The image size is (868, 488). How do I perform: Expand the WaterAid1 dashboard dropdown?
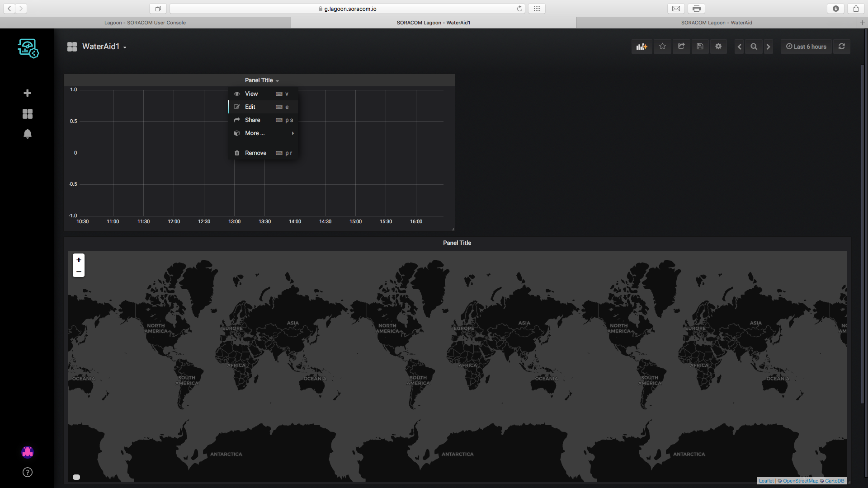coord(104,47)
